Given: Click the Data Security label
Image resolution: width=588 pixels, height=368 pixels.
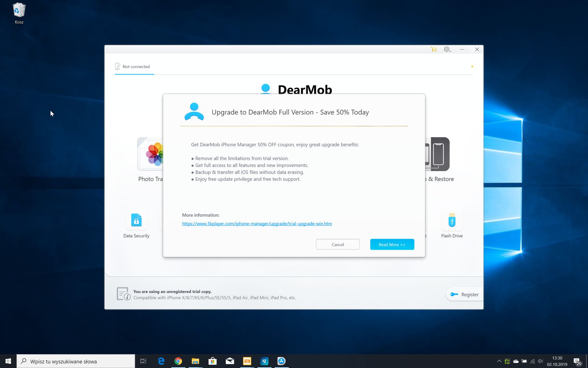Looking at the screenshot, I should (x=136, y=236).
